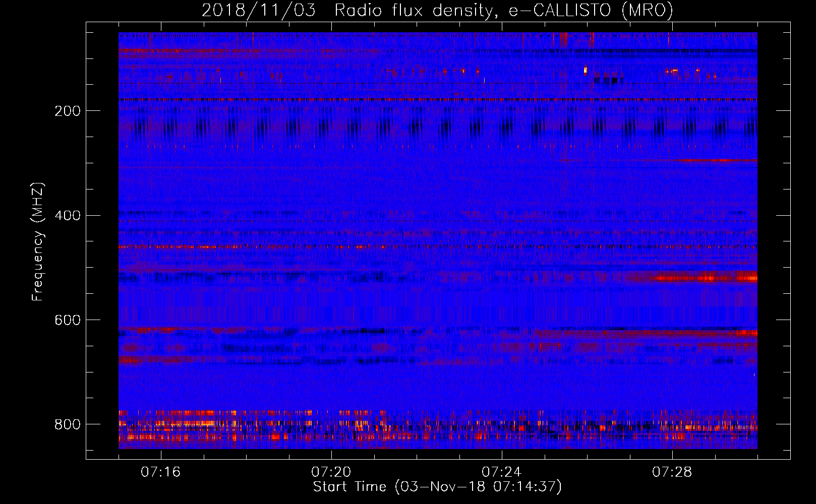Pick the 600 frequency tick label
816x504 pixels.
[67, 320]
